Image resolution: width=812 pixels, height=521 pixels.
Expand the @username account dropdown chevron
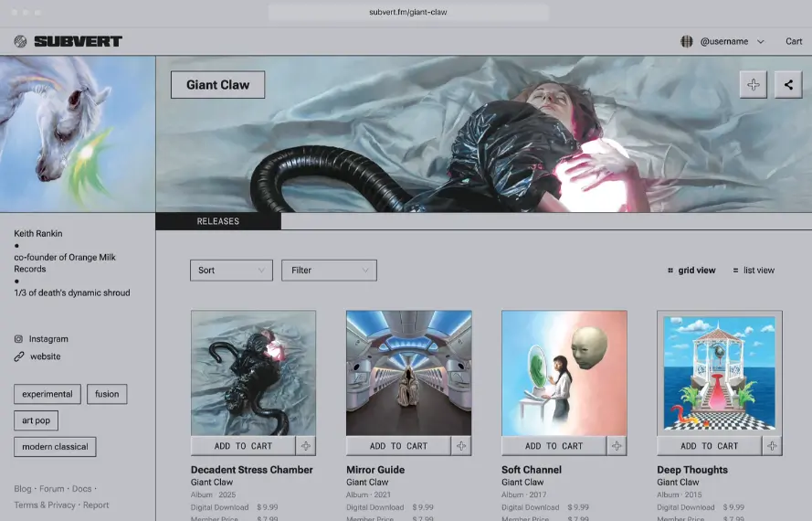[760, 41]
